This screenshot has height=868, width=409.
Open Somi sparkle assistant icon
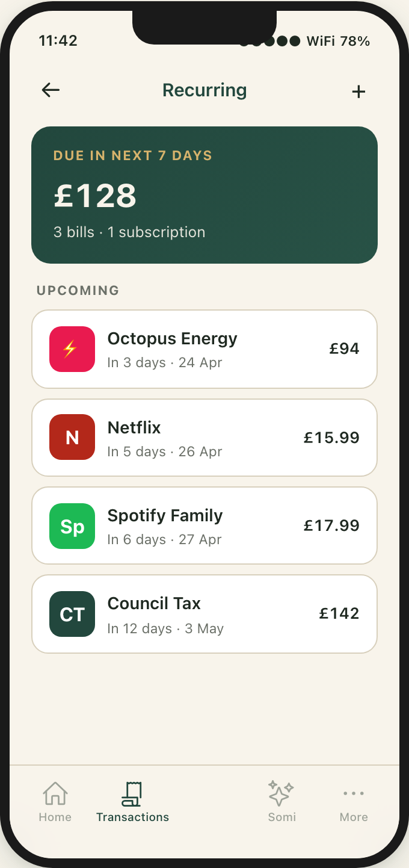[x=281, y=793]
